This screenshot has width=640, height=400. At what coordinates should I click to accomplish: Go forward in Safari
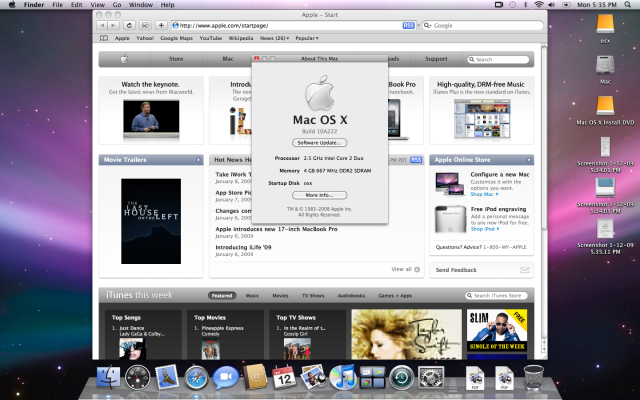pyautogui.click(x=113, y=25)
